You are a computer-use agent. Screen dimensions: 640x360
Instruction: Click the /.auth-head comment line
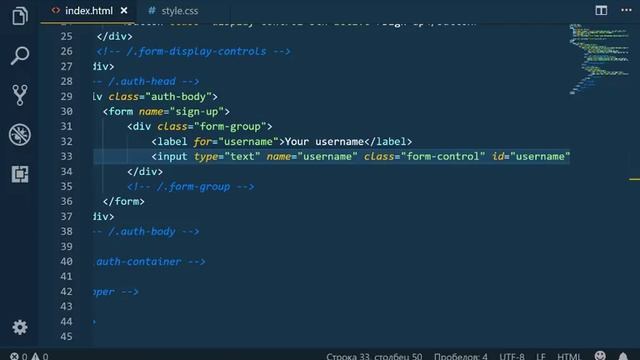[x=146, y=82]
